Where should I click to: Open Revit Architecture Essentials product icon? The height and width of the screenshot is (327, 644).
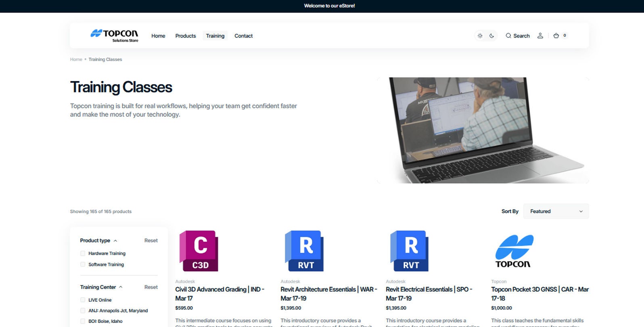click(304, 251)
